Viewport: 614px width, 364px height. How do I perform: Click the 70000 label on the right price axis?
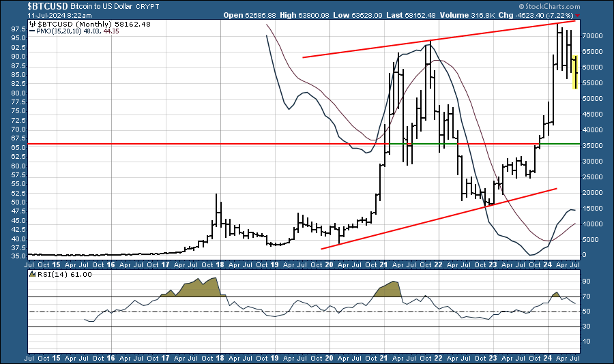pos(591,35)
